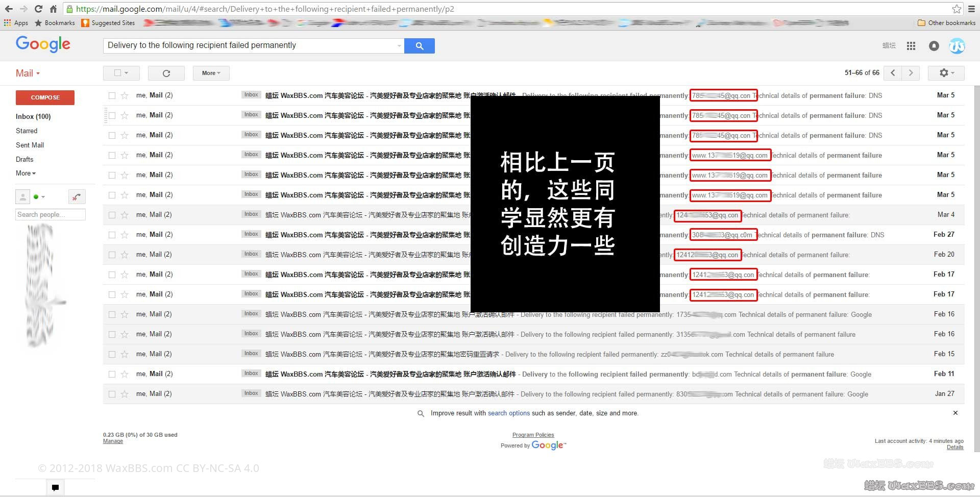Go to newer conversations with left arrow
Viewport: 980px width, 497px height.
(x=892, y=73)
